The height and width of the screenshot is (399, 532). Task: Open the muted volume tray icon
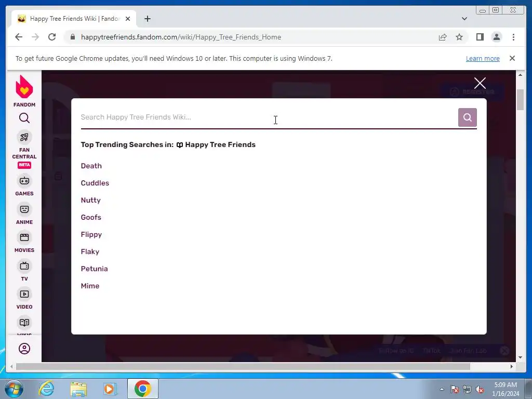point(480,390)
